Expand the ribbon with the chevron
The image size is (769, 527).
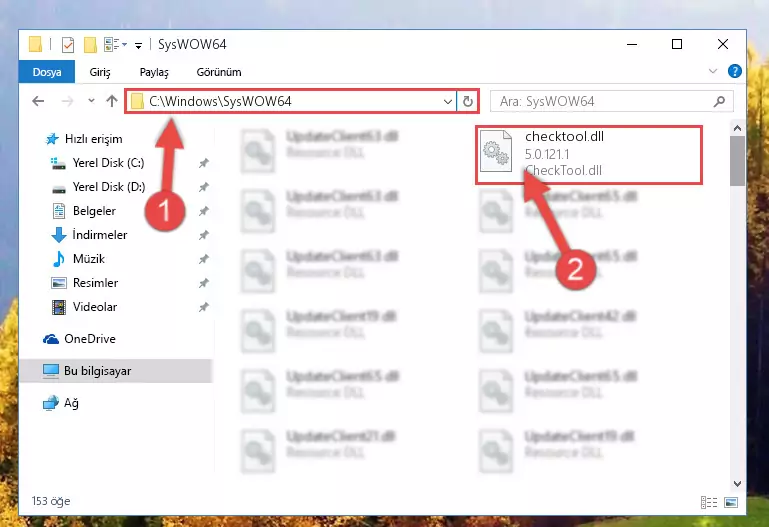(x=713, y=72)
